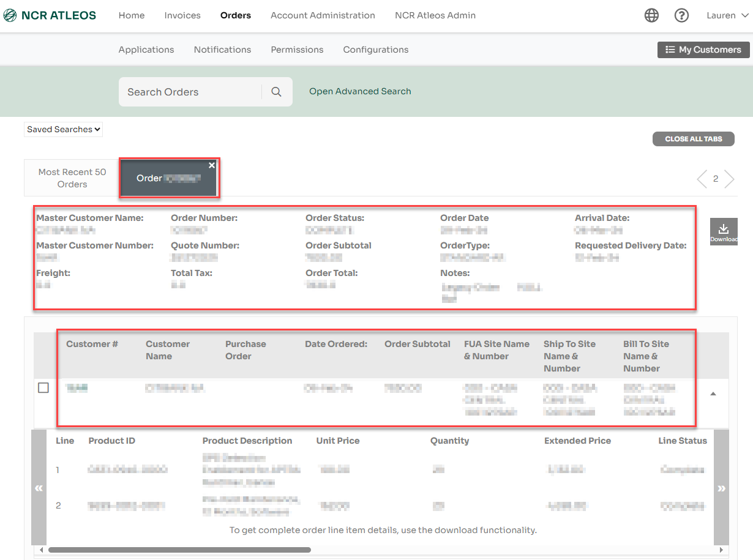Open the Orders menu
The height and width of the screenshot is (560, 753).
[x=236, y=15]
